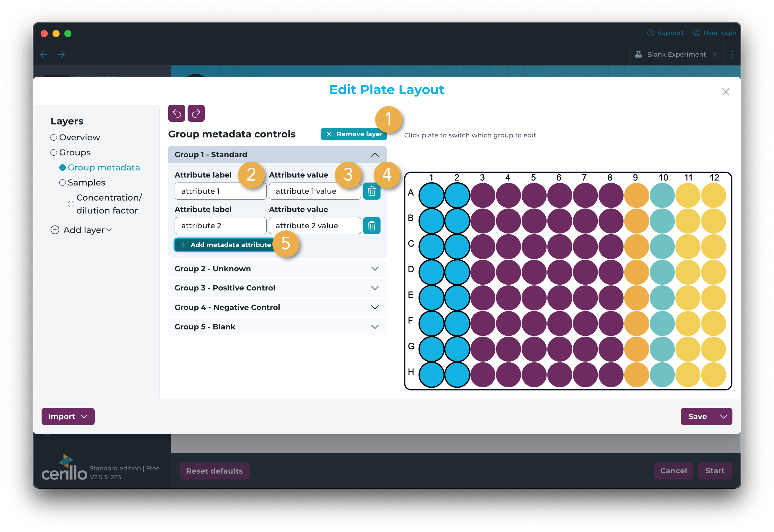This screenshot has height=532, width=774.
Task: Delete attribute 1 using the trash icon
Action: pos(371,191)
